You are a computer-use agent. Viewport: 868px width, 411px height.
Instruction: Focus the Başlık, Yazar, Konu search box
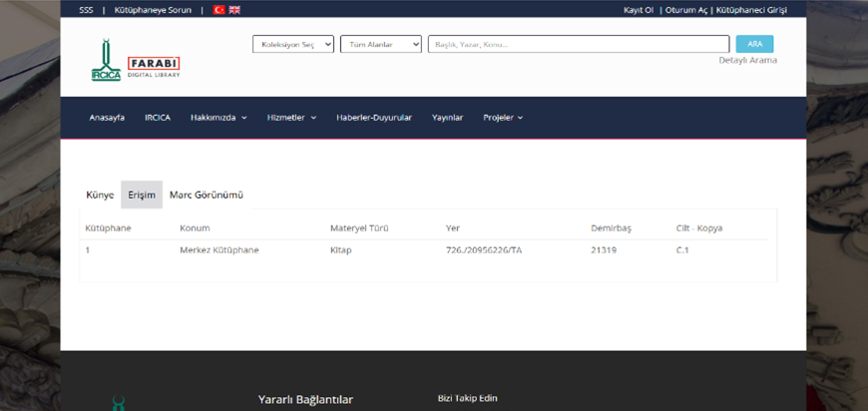click(579, 44)
